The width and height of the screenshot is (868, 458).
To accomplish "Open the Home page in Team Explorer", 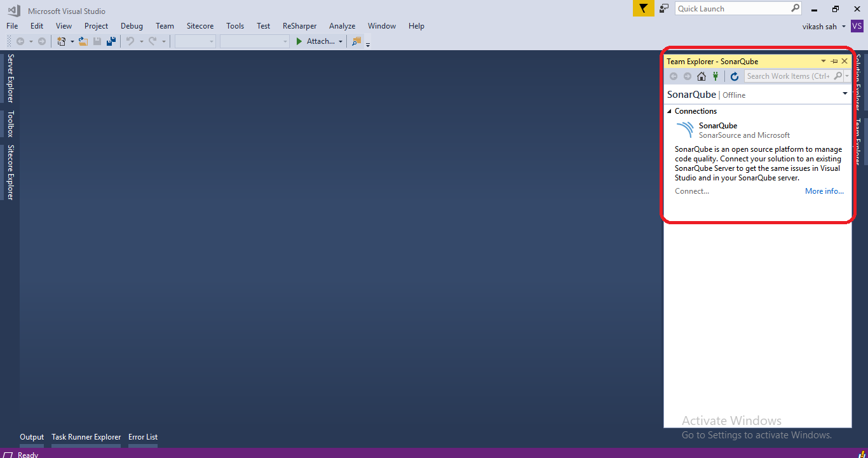I will 701,76.
